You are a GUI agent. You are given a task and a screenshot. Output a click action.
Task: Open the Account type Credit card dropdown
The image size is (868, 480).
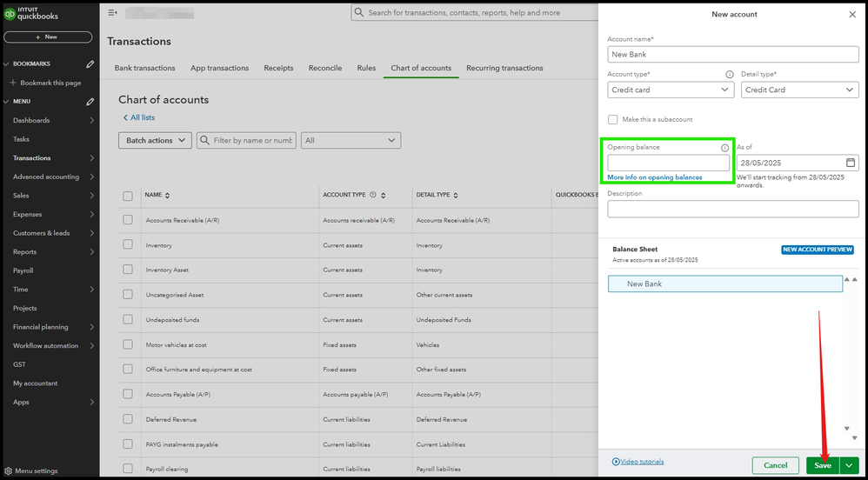(x=670, y=90)
